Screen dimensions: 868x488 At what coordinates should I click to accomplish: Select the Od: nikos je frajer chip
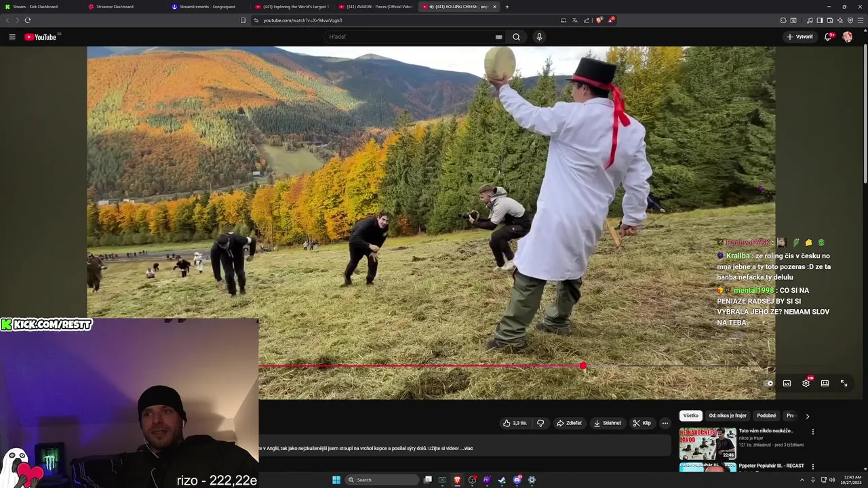[x=728, y=415]
